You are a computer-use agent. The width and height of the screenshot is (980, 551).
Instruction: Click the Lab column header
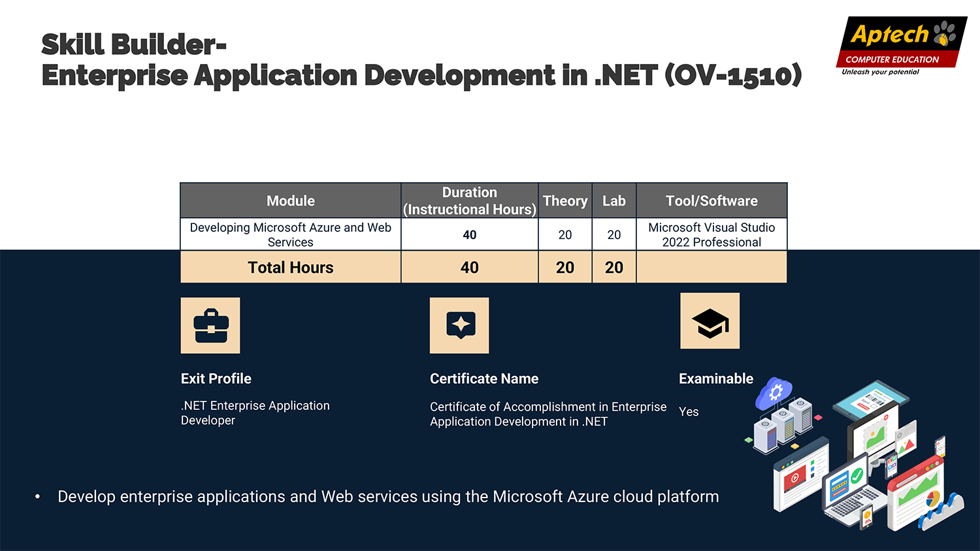[x=613, y=201]
